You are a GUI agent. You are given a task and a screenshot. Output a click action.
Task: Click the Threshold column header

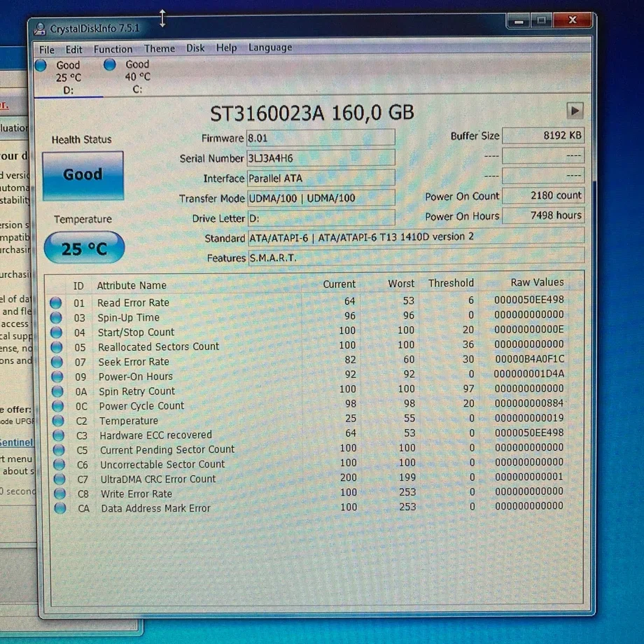[451, 283]
